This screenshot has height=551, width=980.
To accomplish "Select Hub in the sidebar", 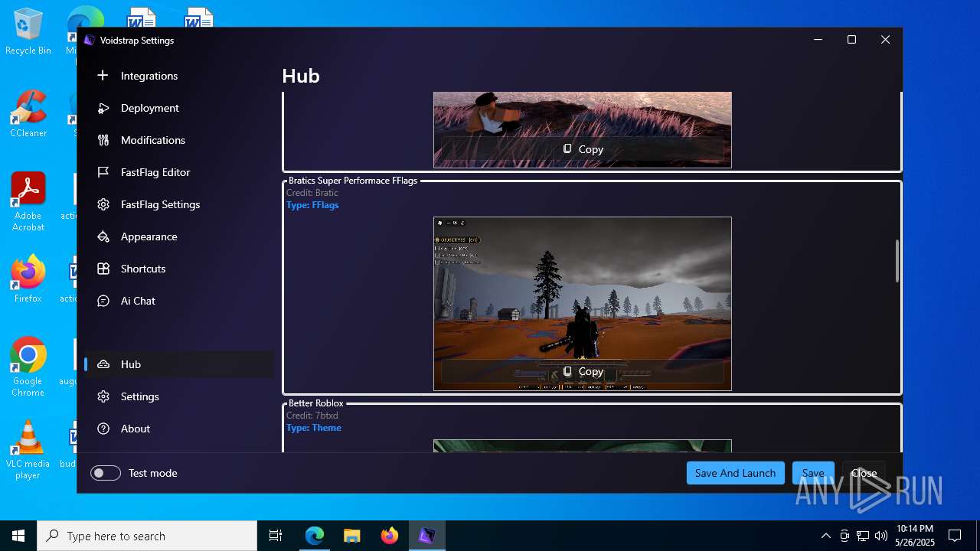I will [179, 364].
